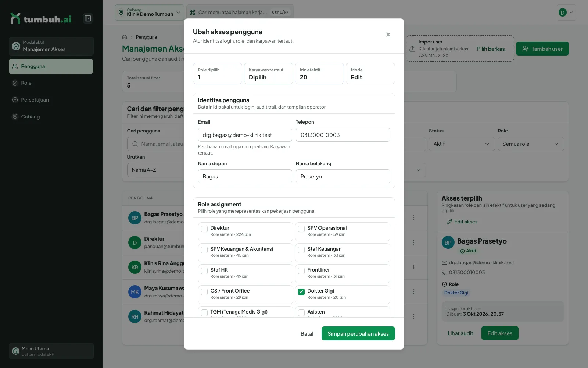Open row options for Direktur user
Screen dimensions: 588x368
[x=413, y=243]
